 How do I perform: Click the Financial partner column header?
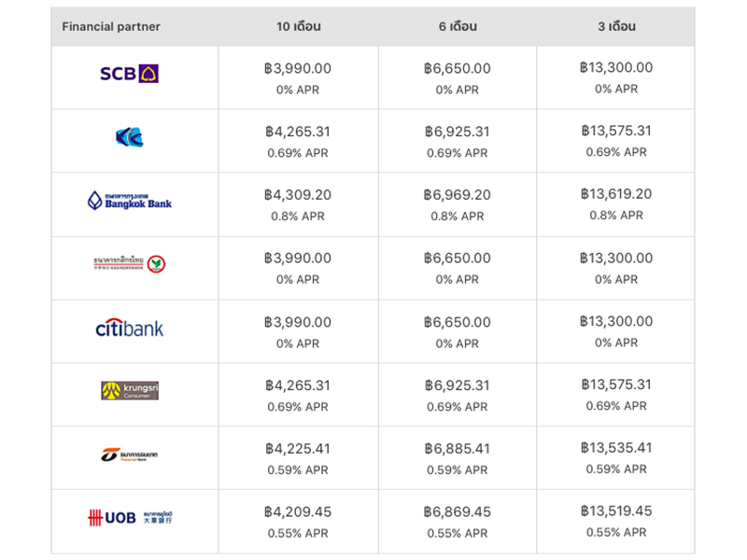point(111,27)
